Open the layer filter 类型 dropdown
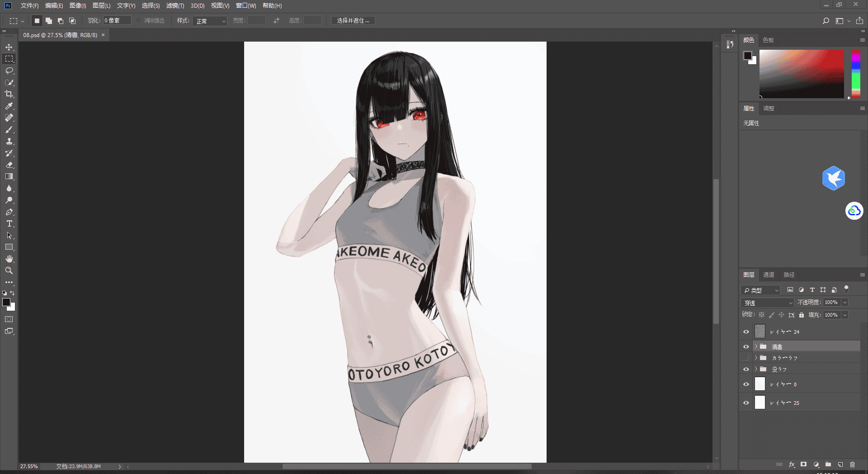 tap(761, 290)
